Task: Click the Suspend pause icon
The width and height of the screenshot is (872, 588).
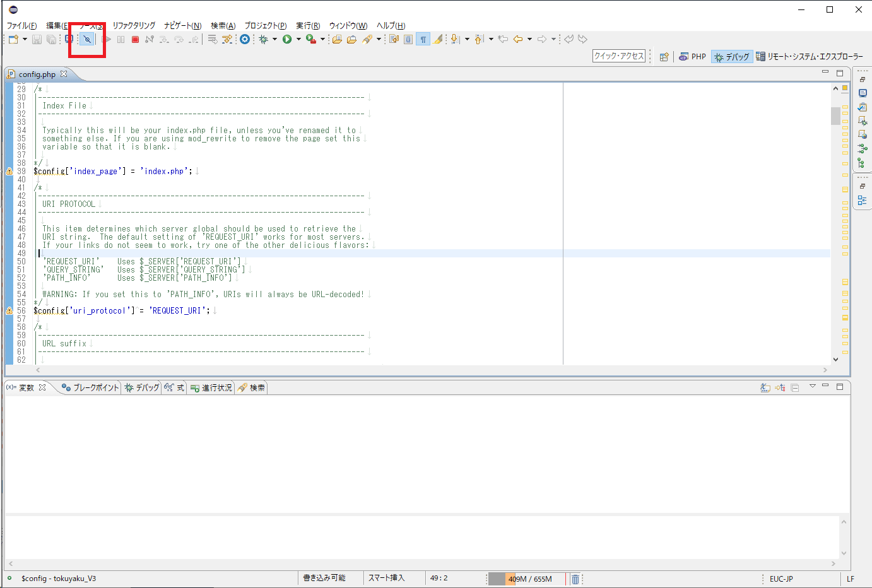Action: pyautogui.click(x=121, y=39)
